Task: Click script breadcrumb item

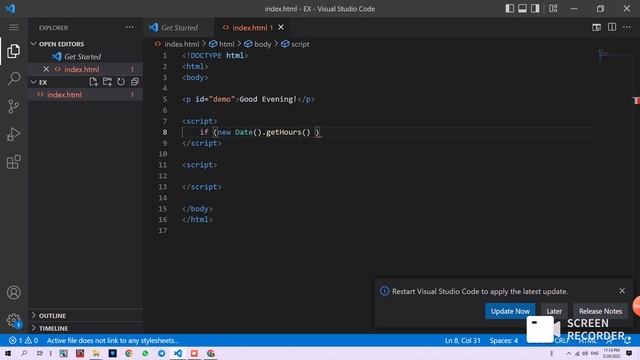Action: coord(295,44)
